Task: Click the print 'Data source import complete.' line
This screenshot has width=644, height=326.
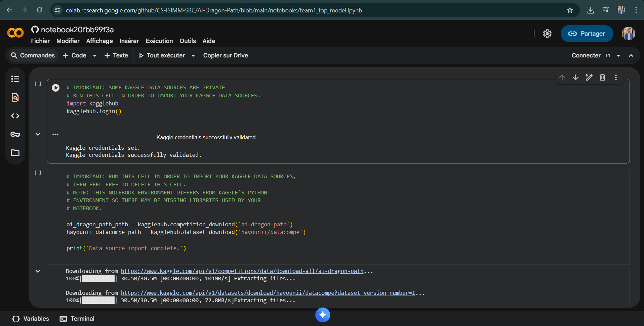Action: click(x=126, y=248)
